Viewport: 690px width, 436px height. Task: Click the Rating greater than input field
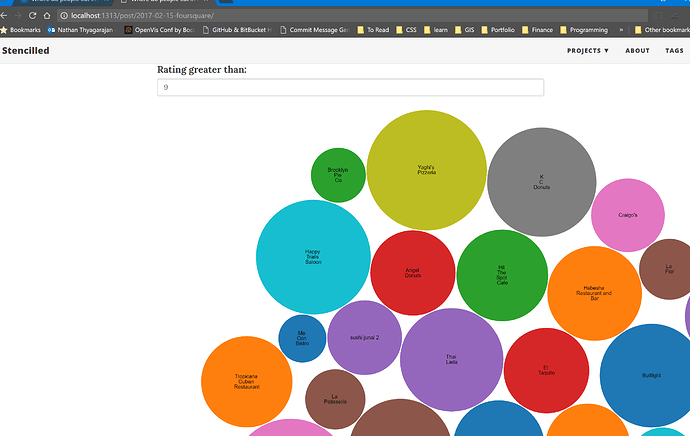click(350, 87)
